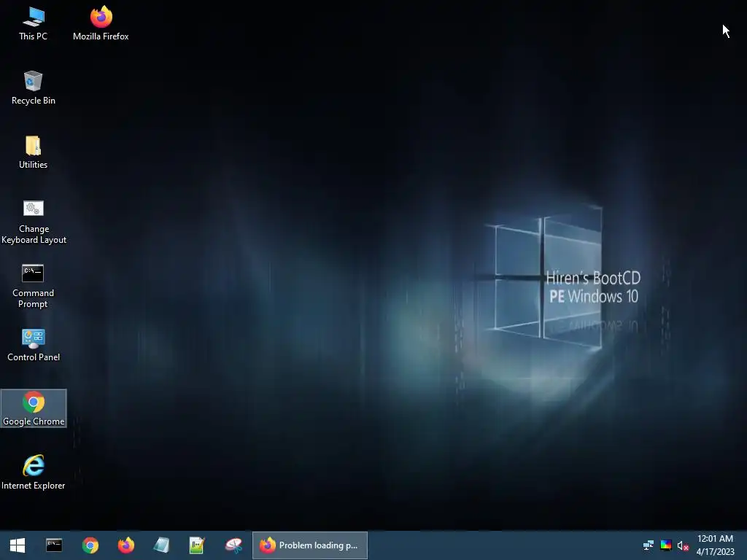
Task: Select the Internet Explorer desktop shortcut
Action: [x=34, y=472]
